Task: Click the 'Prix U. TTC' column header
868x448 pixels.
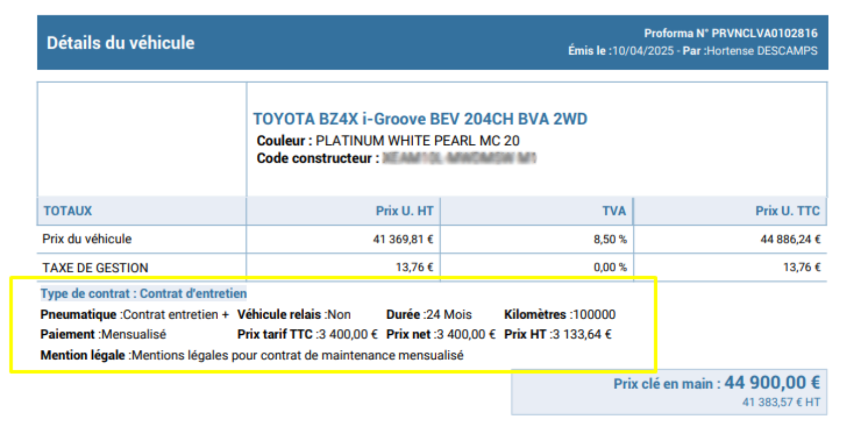Action: 788,211
